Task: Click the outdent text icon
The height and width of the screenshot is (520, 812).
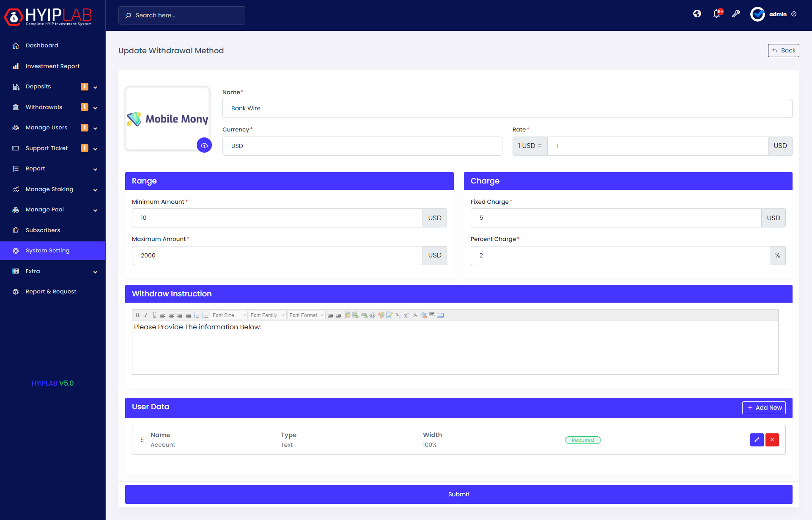Action: (x=339, y=315)
